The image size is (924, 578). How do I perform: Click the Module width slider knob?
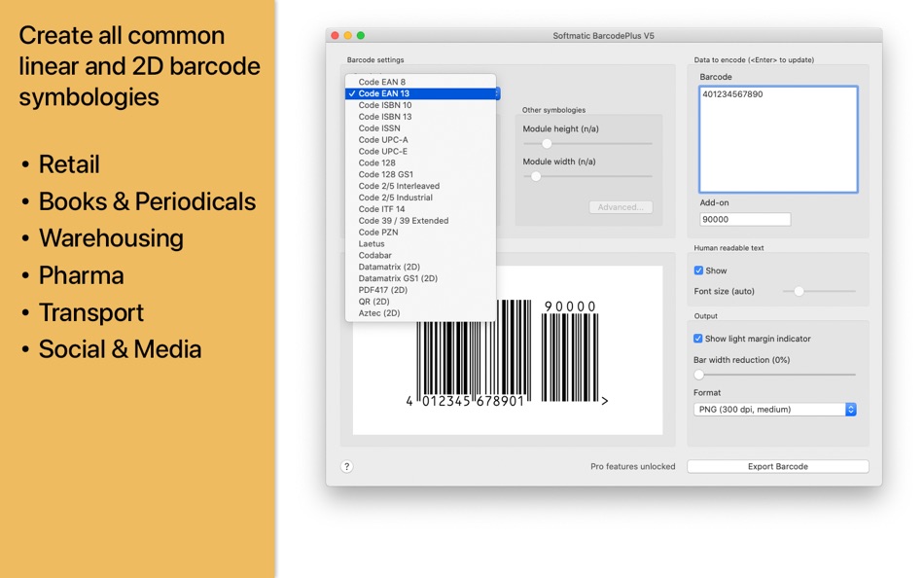click(x=536, y=176)
